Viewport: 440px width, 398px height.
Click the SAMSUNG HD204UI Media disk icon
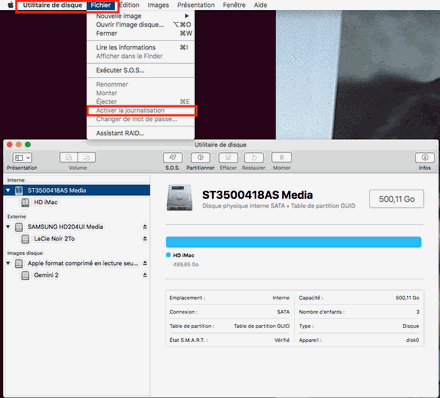coord(19,227)
